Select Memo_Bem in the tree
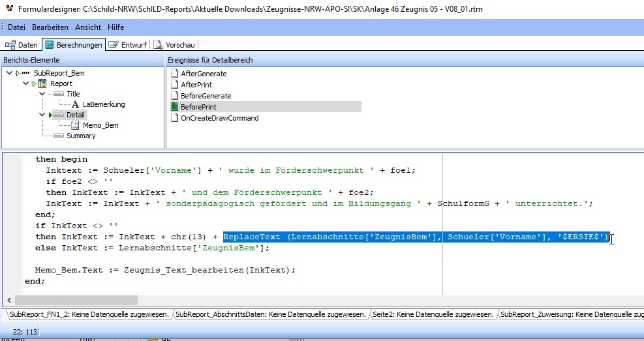The width and height of the screenshot is (644, 341). coord(100,126)
